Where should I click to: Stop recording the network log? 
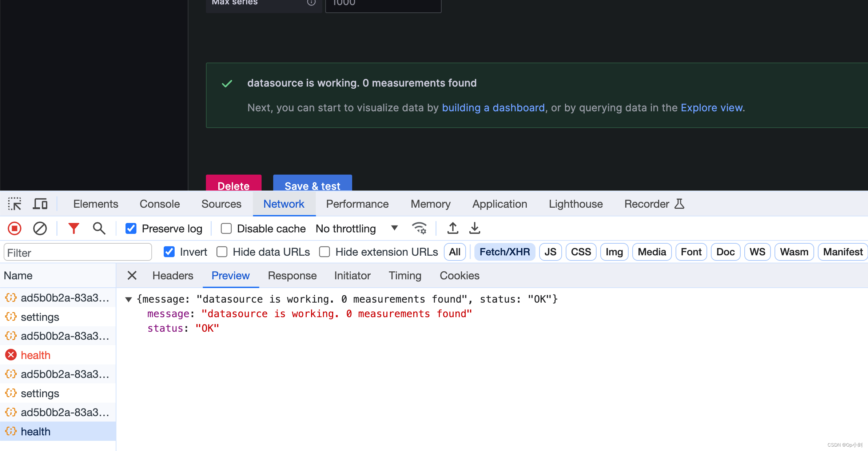pos(15,228)
